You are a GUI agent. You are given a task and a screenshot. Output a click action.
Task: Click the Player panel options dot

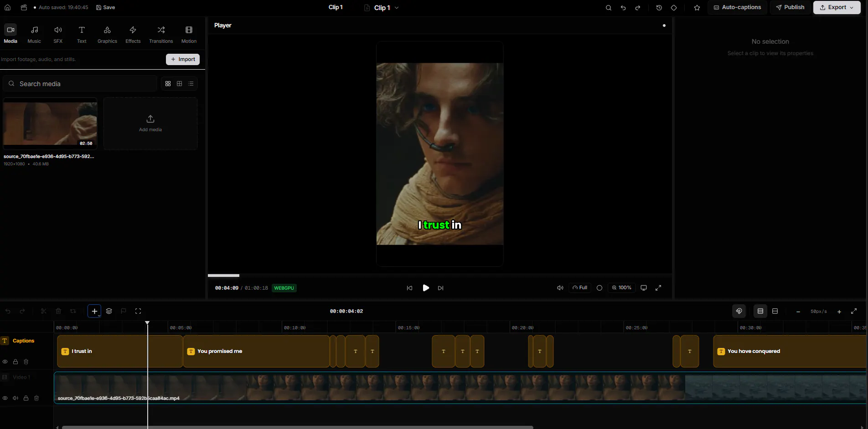(x=664, y=26)
